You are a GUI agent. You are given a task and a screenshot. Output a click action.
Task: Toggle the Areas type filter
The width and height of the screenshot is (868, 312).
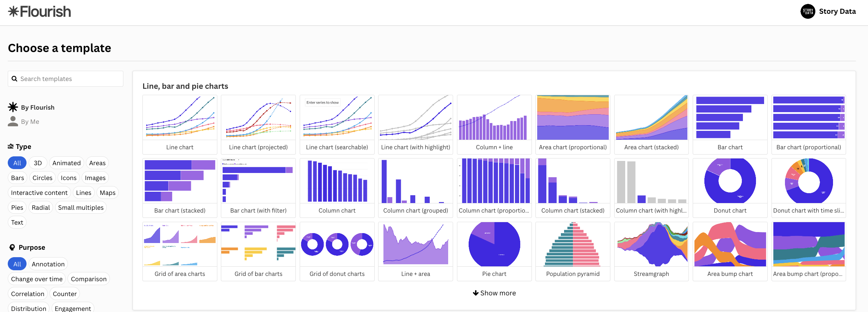tap(97, 163)
